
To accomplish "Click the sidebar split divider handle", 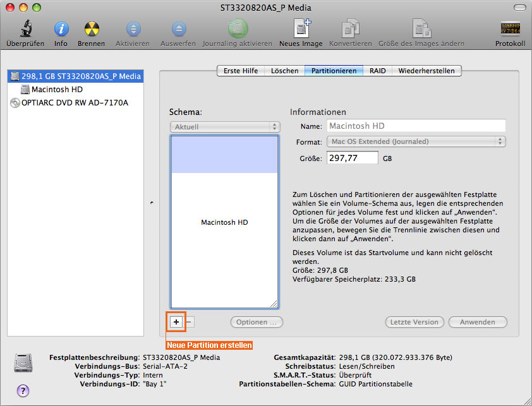I will pos(152,203).
